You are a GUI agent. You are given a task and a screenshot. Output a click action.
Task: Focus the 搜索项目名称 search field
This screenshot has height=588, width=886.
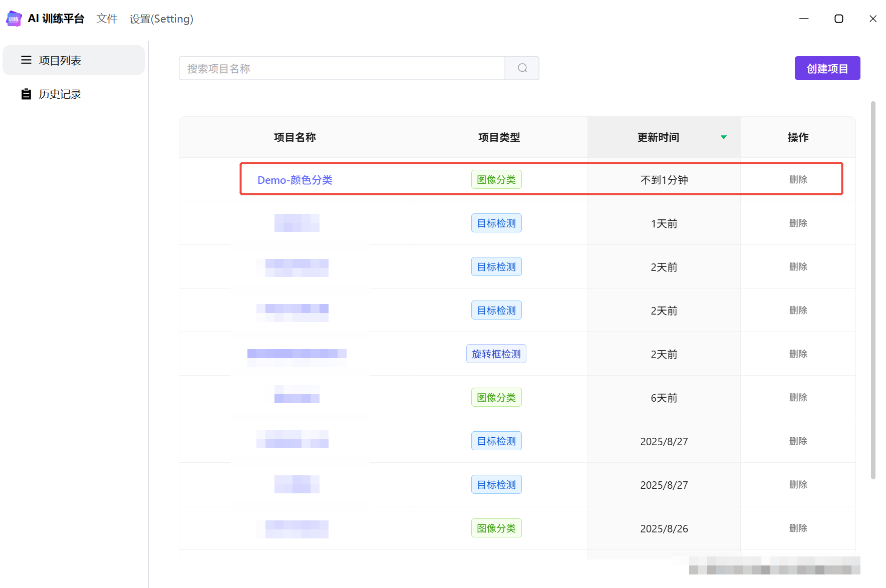coord(342,68)
